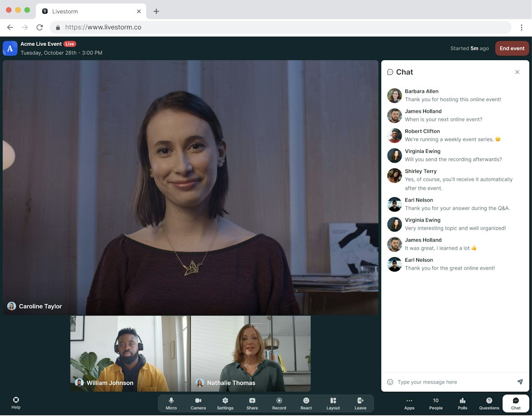Leave the event room
This screenshot has width=532, height=416.
(x=360, y=404)
